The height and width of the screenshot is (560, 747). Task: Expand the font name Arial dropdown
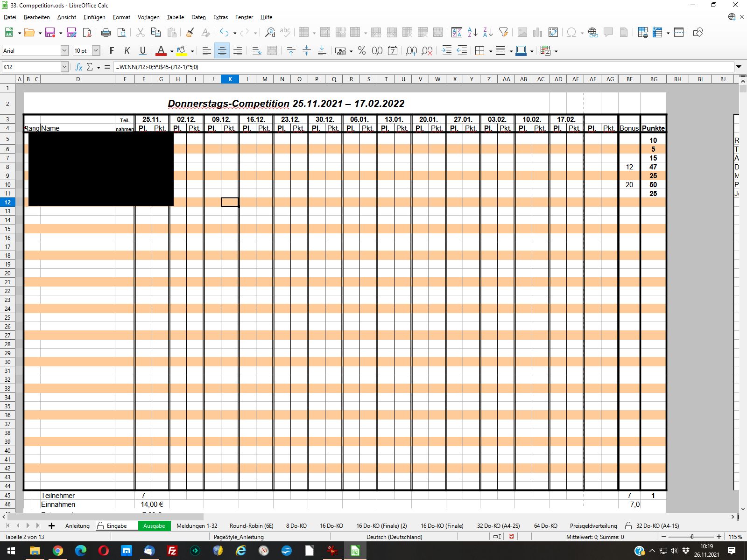click(64, 50)
